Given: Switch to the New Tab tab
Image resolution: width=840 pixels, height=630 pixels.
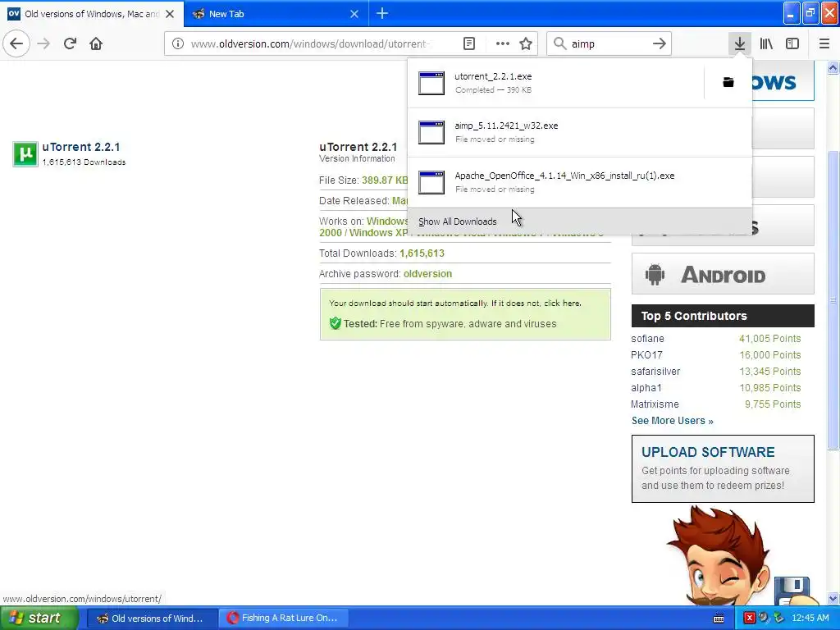Looking at the screenshot, I should point(276,13).
